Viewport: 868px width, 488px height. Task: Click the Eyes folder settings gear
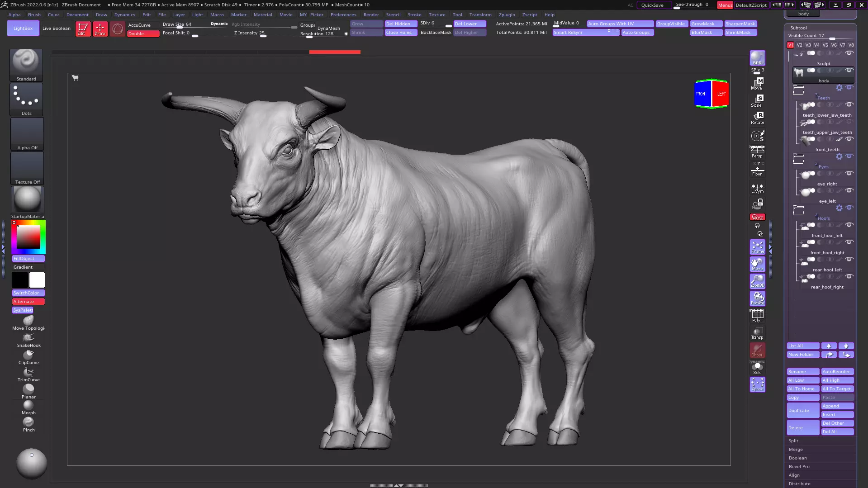click(839, 156)
